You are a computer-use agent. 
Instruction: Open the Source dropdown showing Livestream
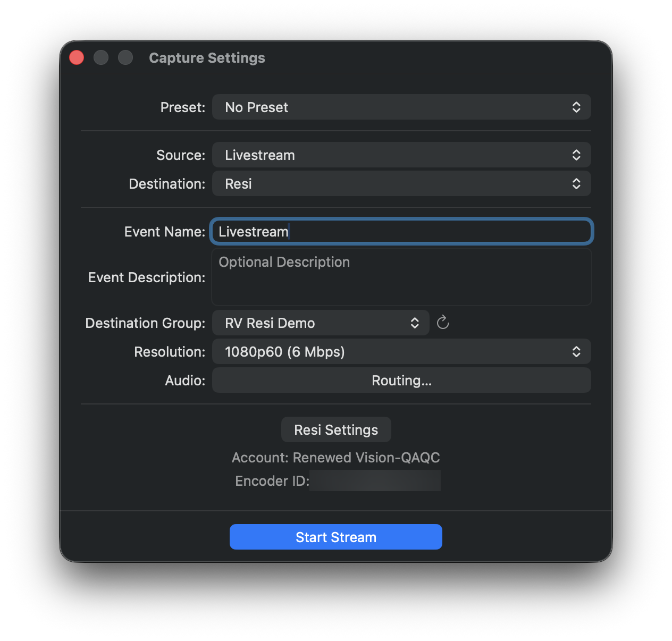tap(401, 155)
